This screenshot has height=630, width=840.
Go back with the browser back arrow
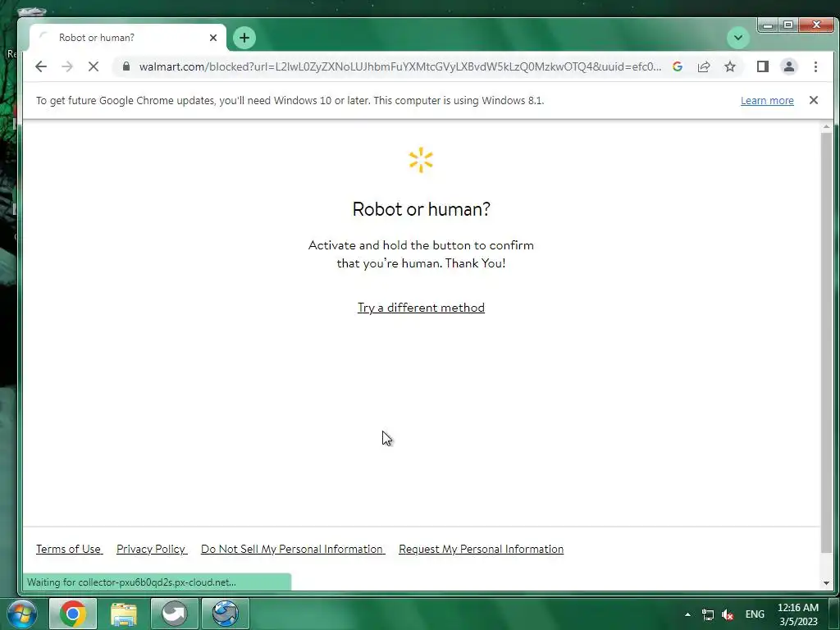click(41, 66)
